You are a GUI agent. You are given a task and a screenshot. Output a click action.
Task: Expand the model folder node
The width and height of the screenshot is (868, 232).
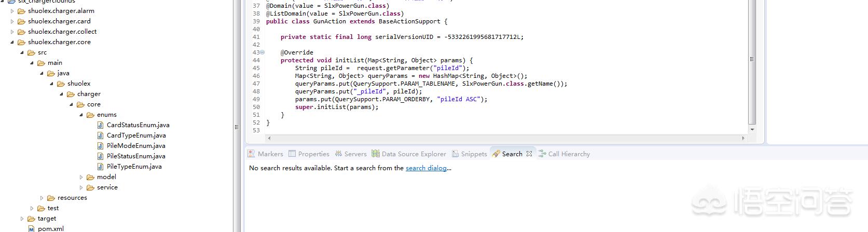pyautogui.click(x=81, y=177)
